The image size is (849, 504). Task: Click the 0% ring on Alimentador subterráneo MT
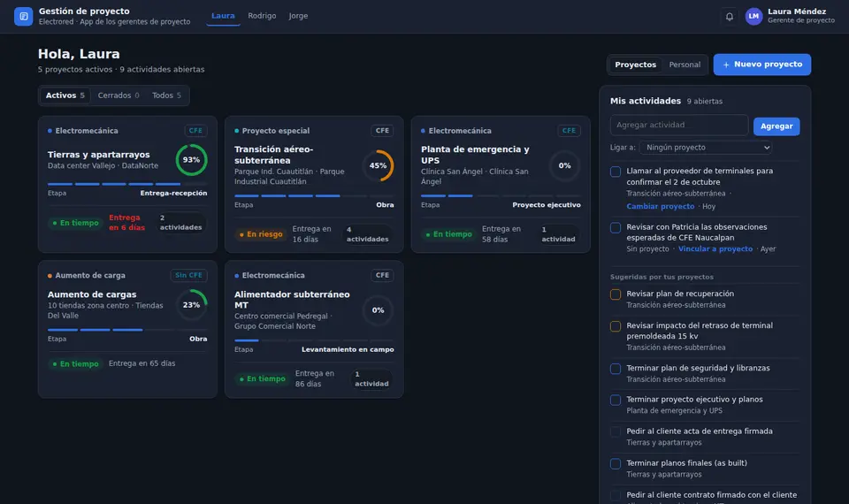pyautogui.click(x=378, y=310)
